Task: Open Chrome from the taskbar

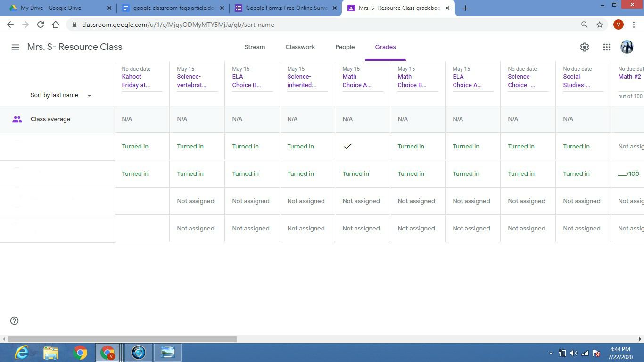Action: coord(80,353)
